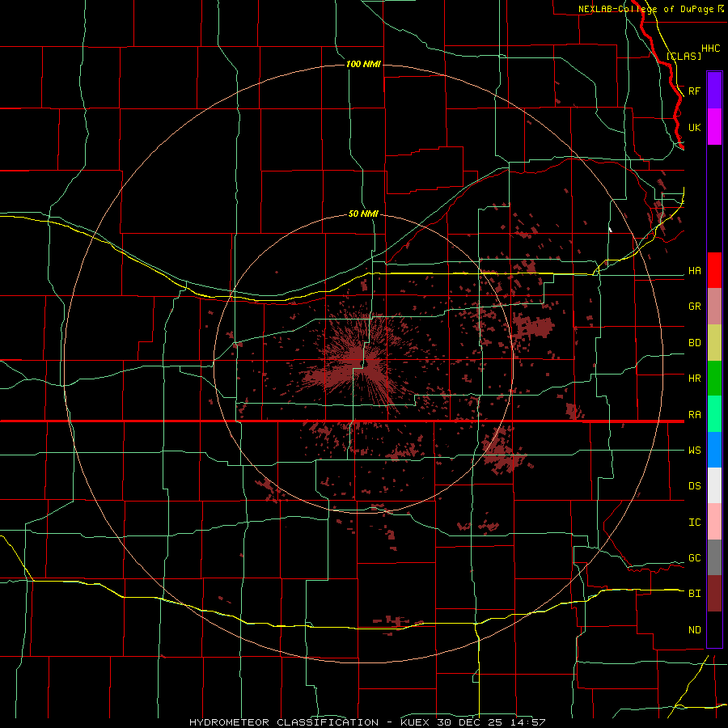This screenshot has width=728, height=728.
Task: Click the 100 NMI range ring label
Action: (363, 64)
